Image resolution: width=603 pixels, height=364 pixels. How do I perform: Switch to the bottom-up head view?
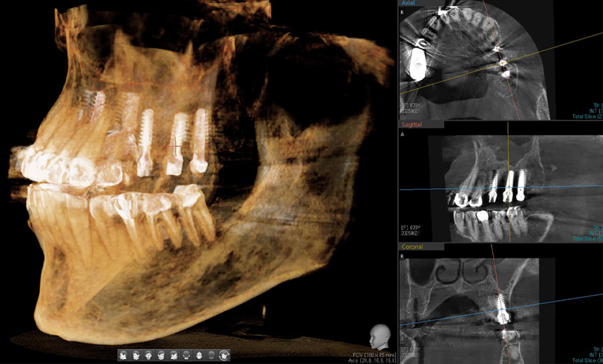[x=199, y=356]
